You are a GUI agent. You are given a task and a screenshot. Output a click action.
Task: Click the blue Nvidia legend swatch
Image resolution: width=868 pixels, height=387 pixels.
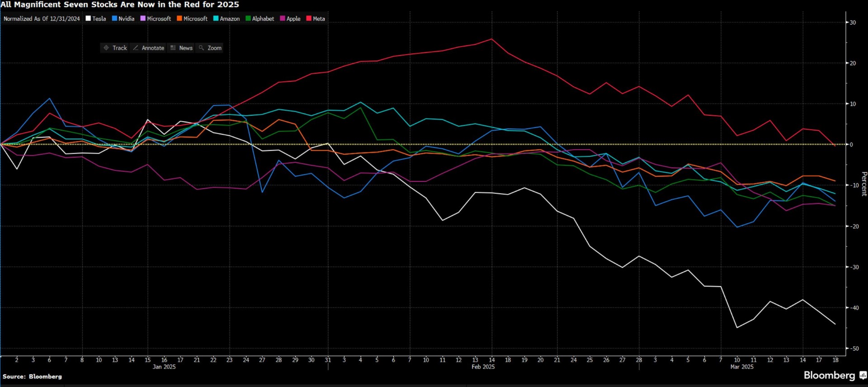[114, 19]
